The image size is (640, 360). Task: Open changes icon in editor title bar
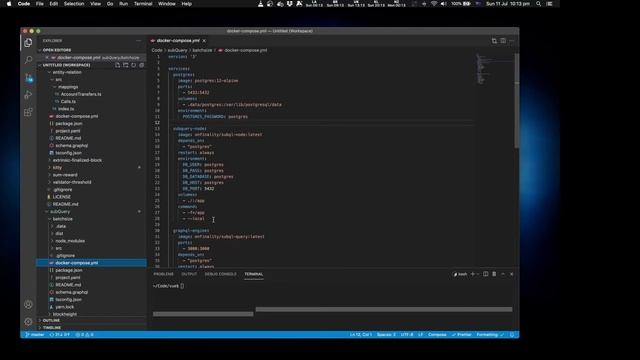[494, 41]
